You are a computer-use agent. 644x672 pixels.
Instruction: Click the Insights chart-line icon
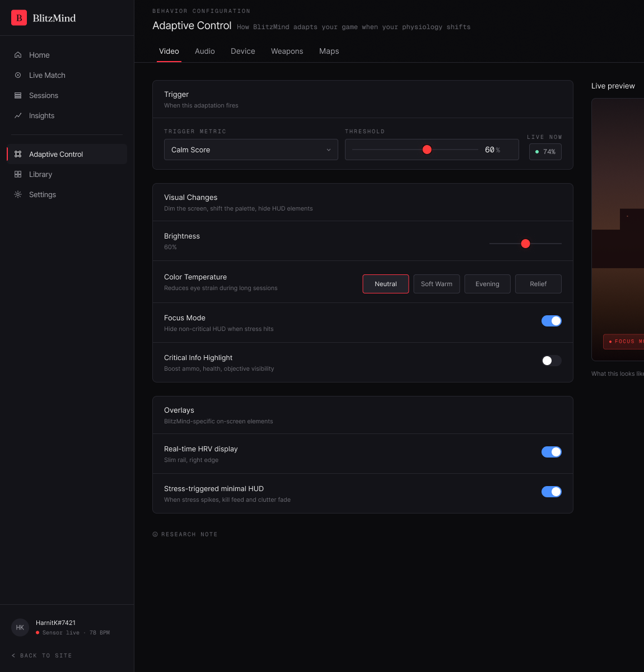[18, 115]
